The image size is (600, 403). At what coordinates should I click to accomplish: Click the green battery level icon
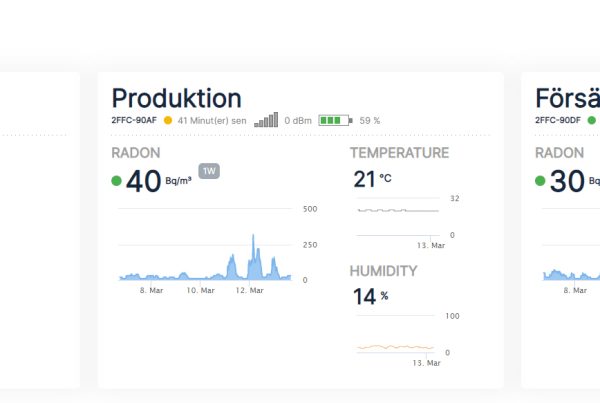335,121
